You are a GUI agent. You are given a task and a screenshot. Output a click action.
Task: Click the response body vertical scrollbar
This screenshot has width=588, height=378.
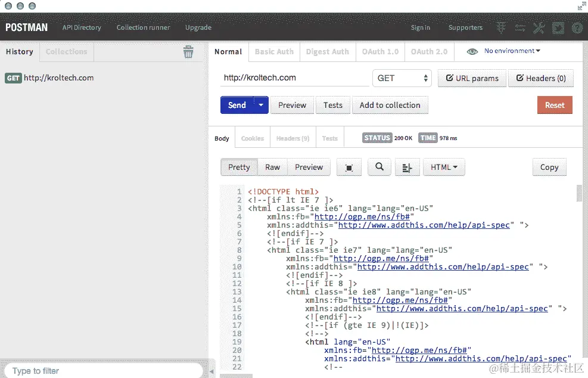pyautogui.click(x=580, y=193)
